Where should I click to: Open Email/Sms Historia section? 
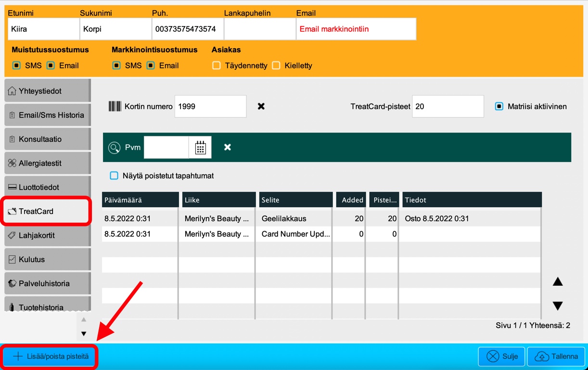(47, 115)
